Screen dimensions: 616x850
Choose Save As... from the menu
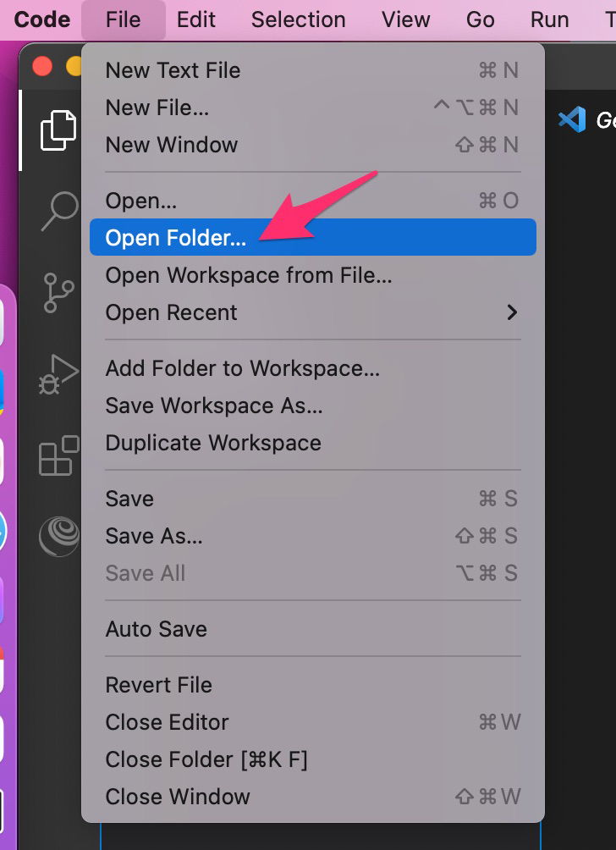click(x=312, y=536)
